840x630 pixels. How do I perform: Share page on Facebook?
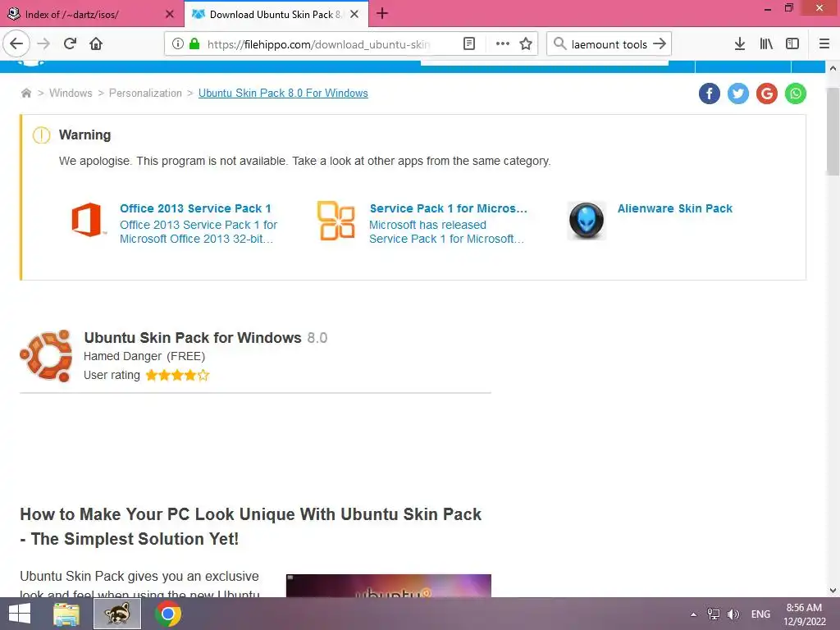[710, 94]
